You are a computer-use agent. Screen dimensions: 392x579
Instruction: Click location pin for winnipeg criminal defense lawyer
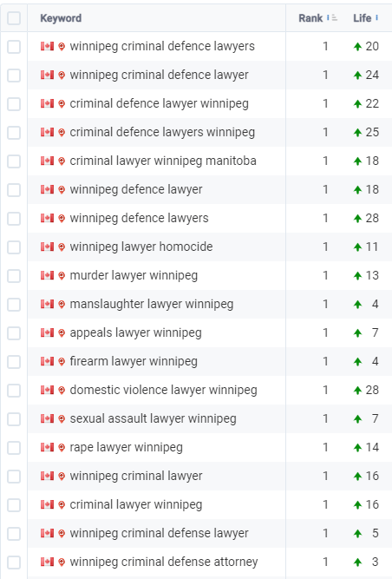pyautogui.click(x=62, y=533)
